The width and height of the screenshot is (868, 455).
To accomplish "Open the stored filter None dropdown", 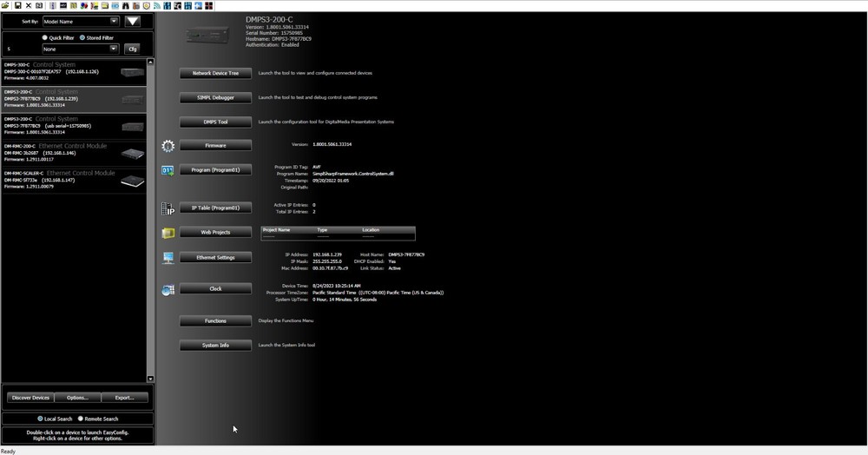I will (x=81, y=49).
